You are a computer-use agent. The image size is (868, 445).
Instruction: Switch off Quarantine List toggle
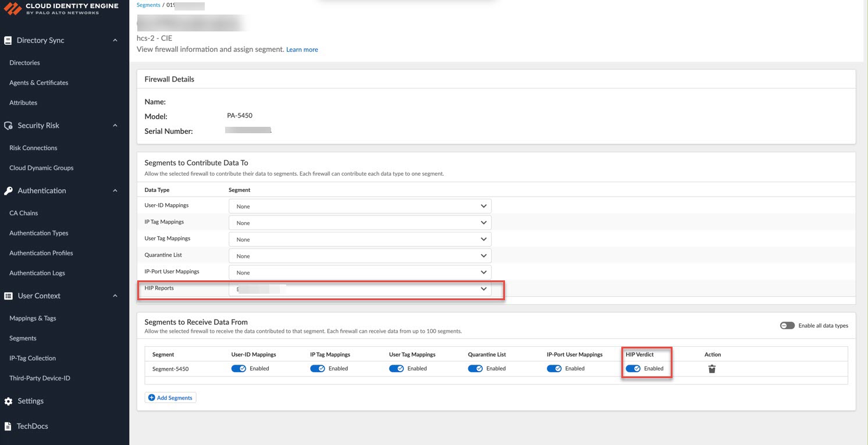pos(475,369)
